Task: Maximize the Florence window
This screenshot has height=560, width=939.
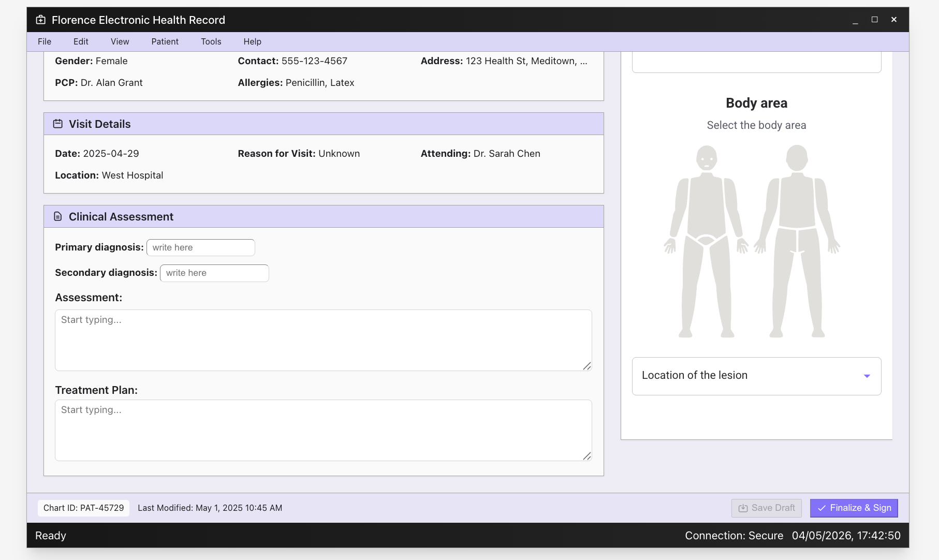Action: tap(875, 20)
